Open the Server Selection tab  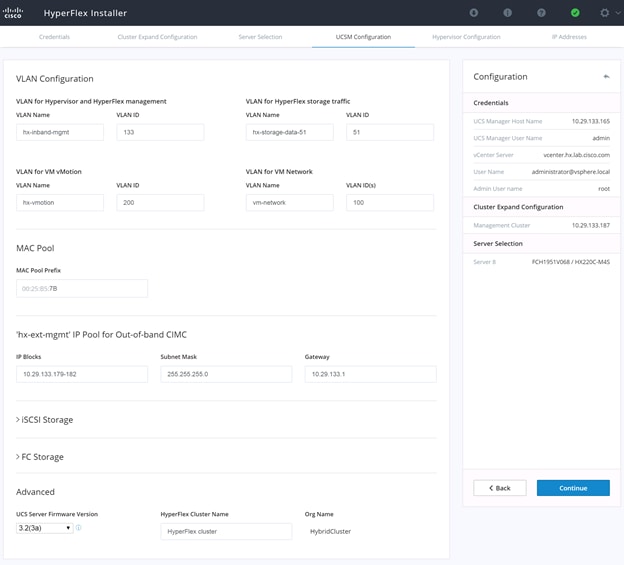260,37
